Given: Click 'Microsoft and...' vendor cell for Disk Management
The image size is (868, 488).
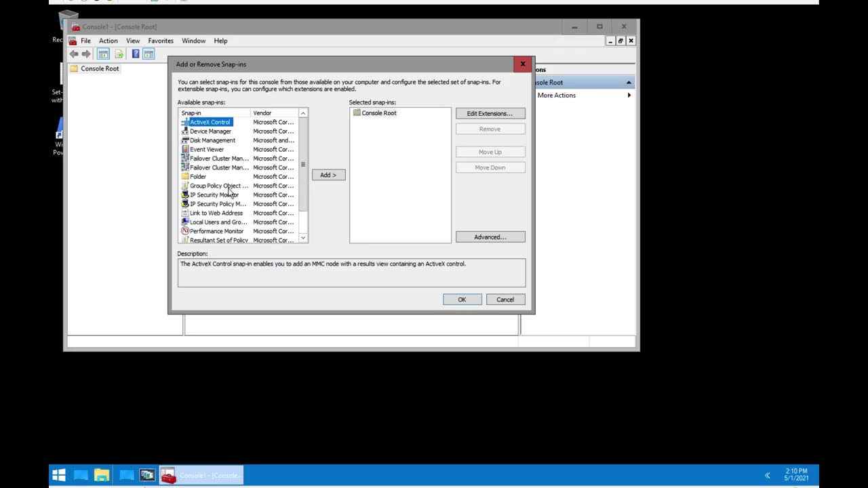Looking at the screenshot, I should 274,140.
